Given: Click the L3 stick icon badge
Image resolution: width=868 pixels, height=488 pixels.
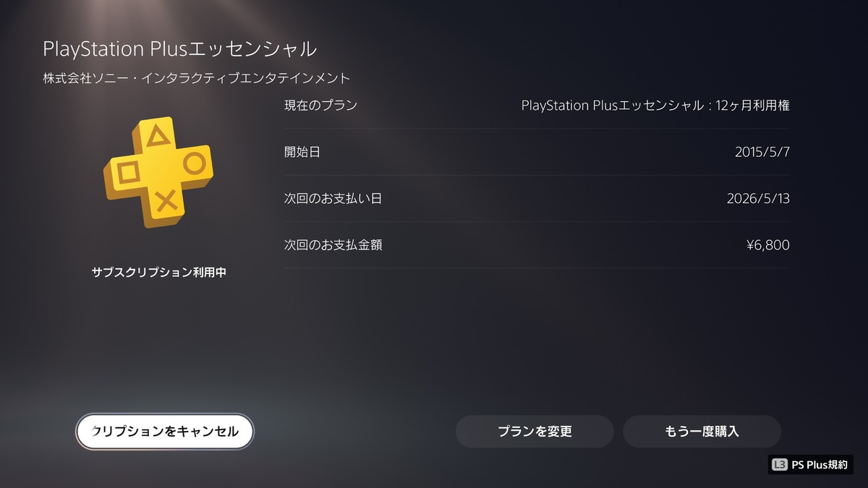Looking at the screenshot, I should click(x=779, y=465).
